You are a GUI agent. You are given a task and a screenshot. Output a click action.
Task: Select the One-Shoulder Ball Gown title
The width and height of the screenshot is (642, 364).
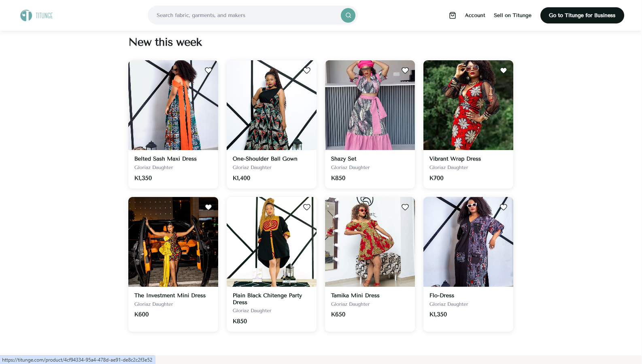point(265,159)
